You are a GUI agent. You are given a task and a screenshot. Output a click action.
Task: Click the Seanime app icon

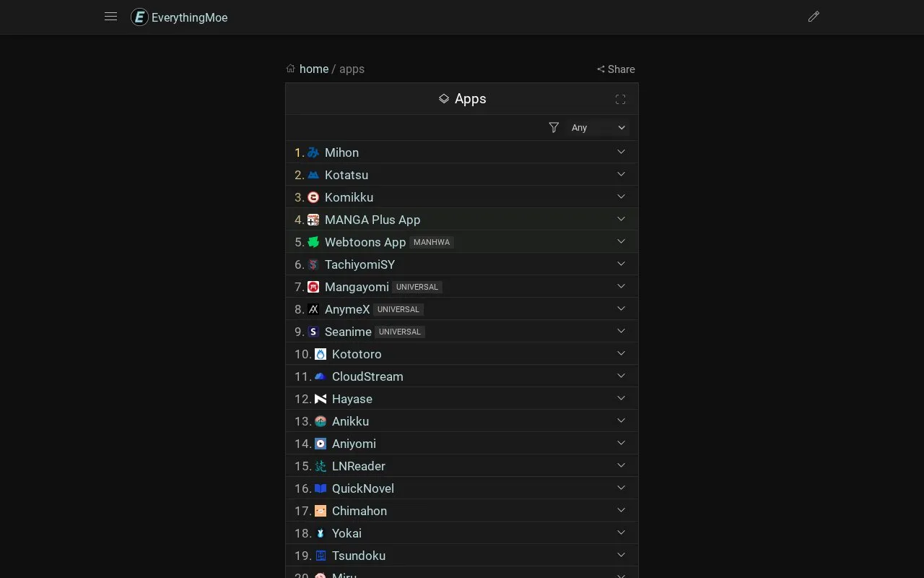pos(313,332)
